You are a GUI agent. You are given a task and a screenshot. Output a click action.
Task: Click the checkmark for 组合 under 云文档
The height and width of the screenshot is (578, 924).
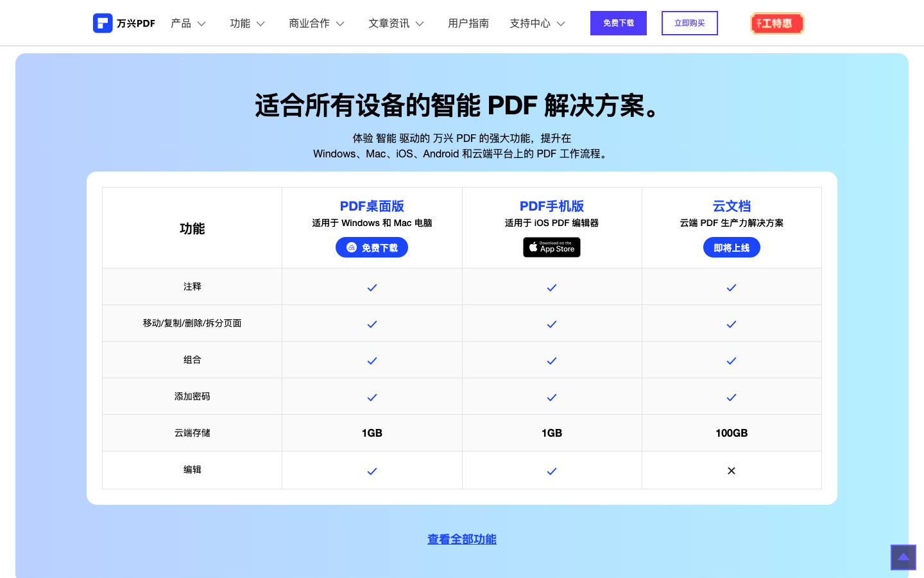click(x=732, y=361)
